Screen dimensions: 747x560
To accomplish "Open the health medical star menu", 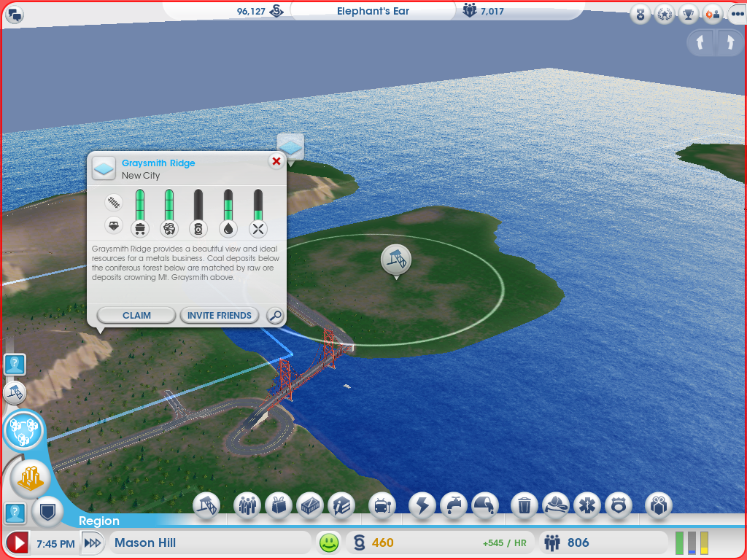I will [587, 506].
